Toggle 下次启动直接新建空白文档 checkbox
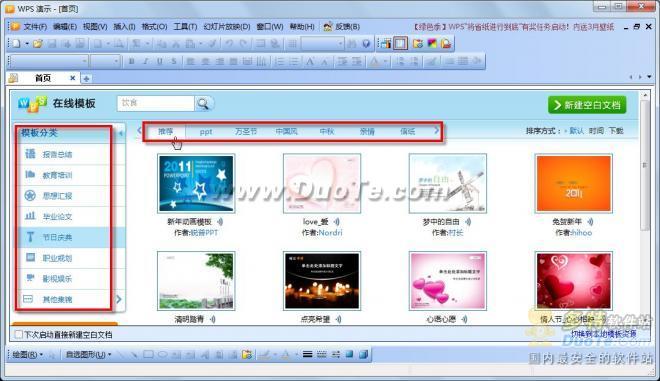This screenshot has height=381, width=660. click(x=18, y=335)
